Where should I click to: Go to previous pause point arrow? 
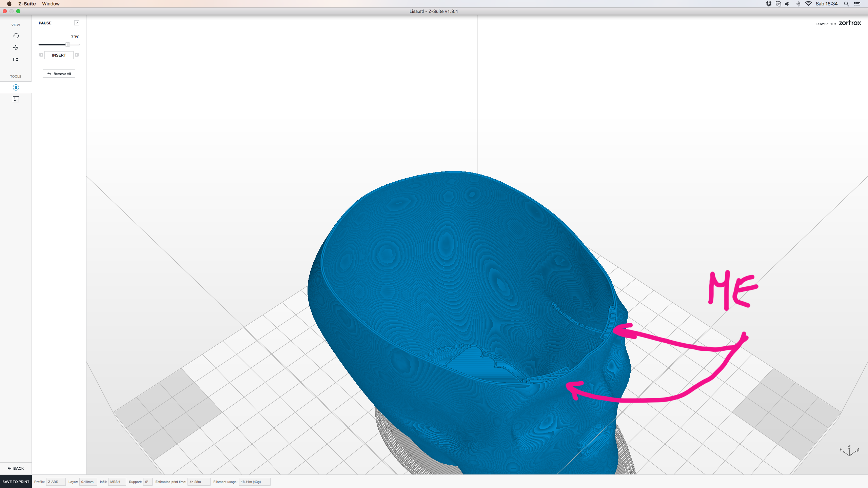41,55
